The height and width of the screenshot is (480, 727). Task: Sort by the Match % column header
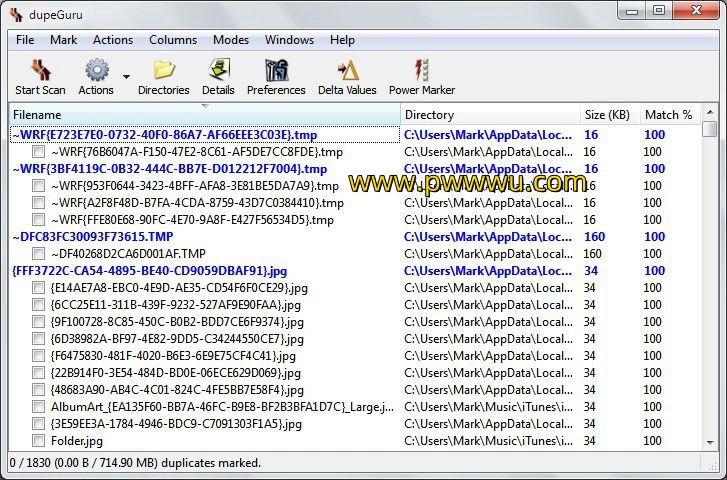tap(671, 115)
